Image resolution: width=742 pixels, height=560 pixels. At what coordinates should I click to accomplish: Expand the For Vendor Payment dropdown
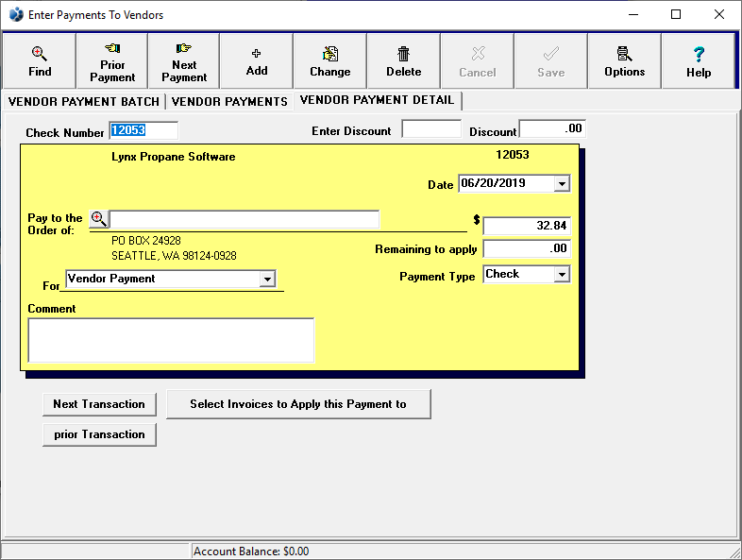[x=267, y=279]
